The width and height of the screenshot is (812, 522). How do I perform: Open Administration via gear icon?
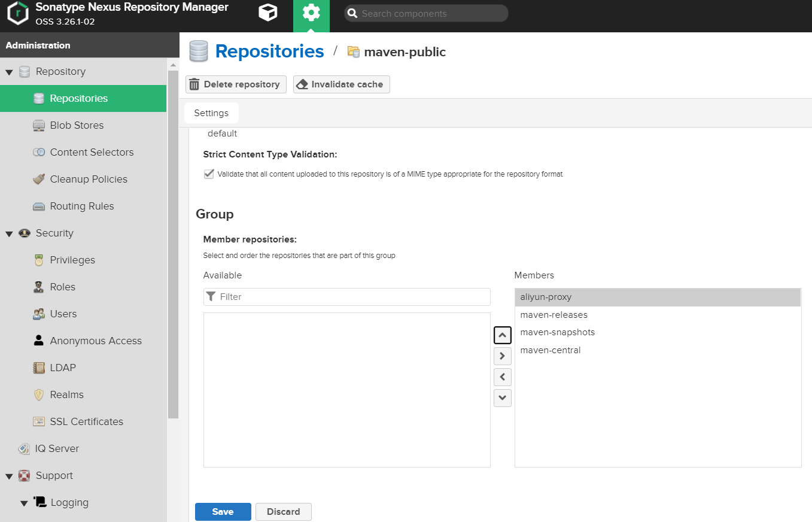pyautogui.click(x=311, y=13)
